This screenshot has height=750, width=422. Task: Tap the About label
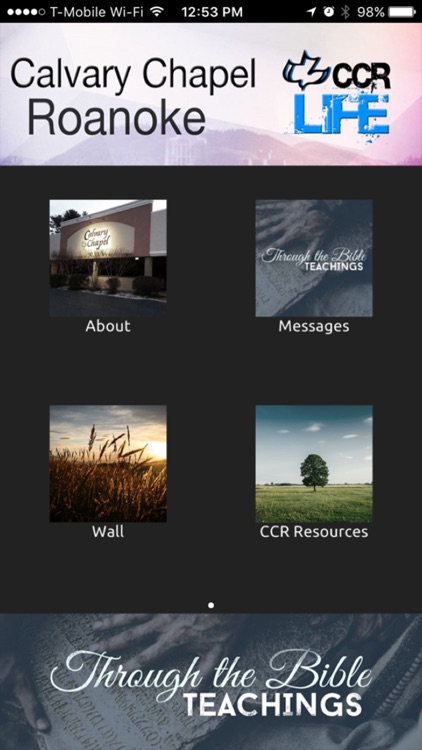(108, 326)
